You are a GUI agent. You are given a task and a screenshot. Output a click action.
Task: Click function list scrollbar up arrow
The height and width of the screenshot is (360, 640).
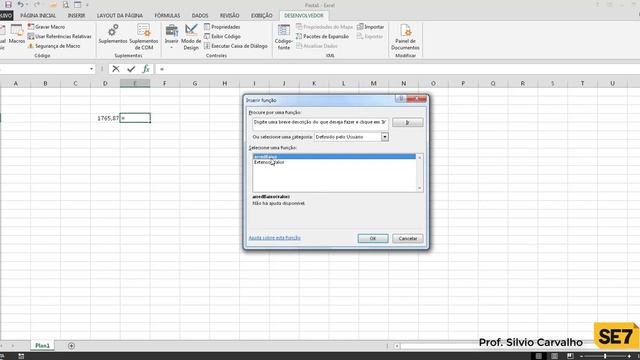419,157
